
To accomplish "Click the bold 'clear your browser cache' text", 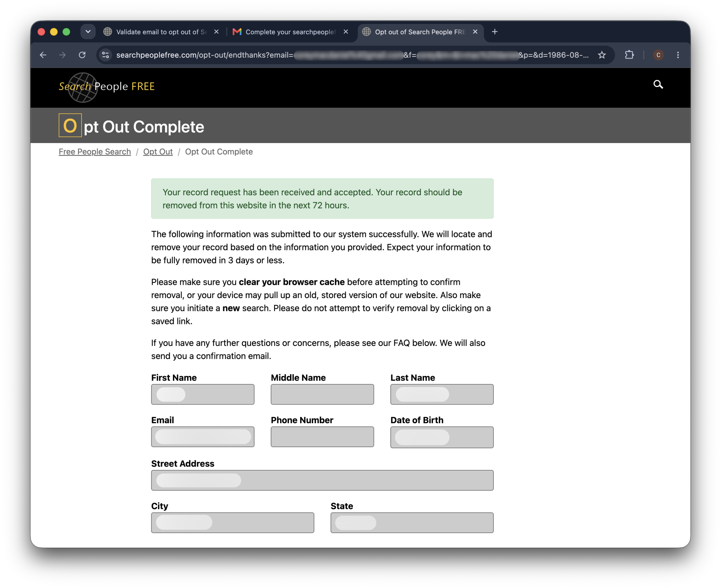I will (x=291, y=282).
